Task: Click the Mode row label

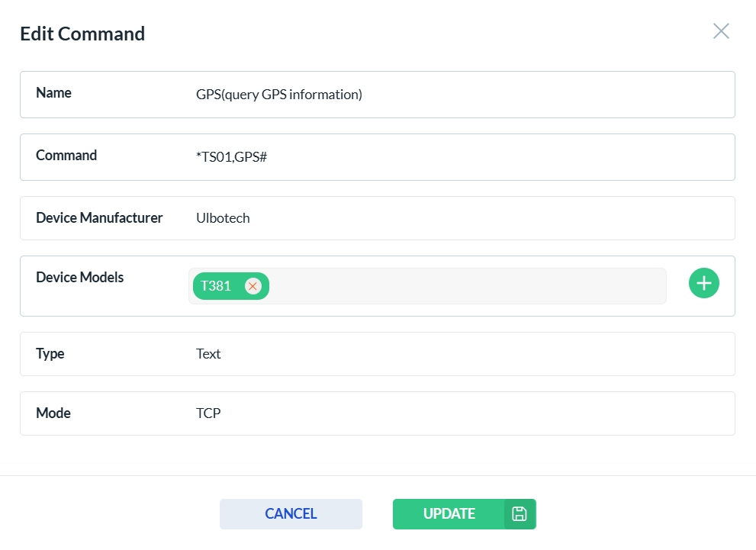Action: point(53,413)
